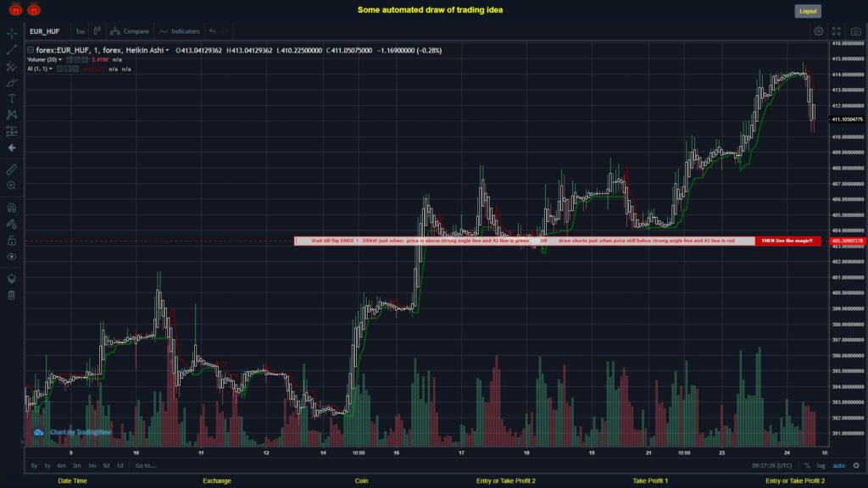
Task: Open the Indicators menu
Action: 180,31
